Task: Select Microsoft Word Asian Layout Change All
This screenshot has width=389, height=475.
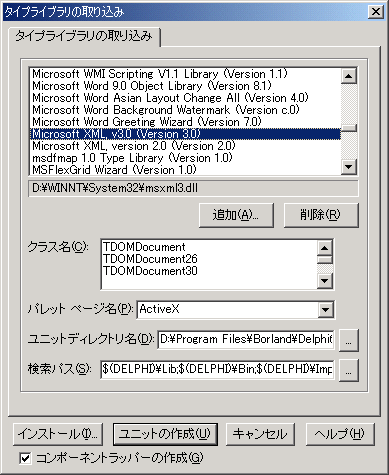Action: [x=185, y=98]
